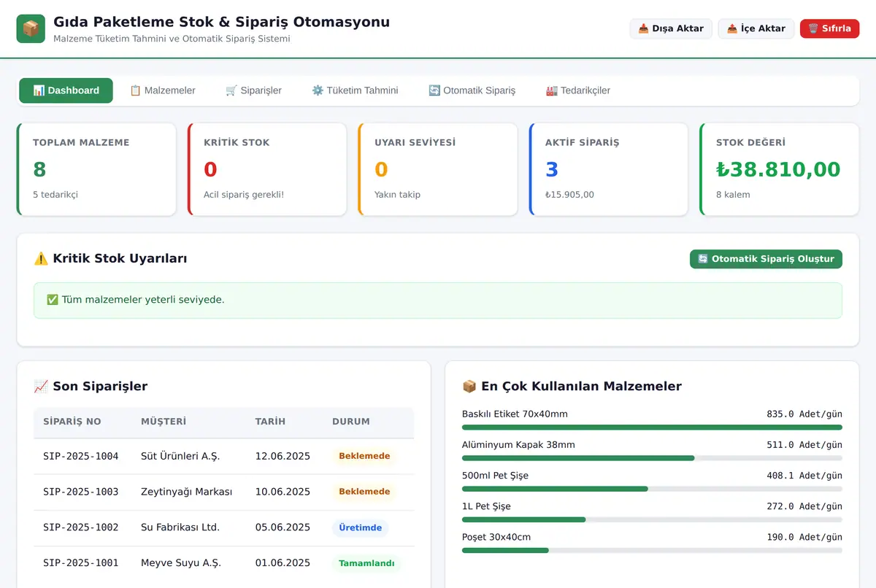876x588 pixels.
Task: Click order number SIP-2025-1004
Action: [81, 456]
